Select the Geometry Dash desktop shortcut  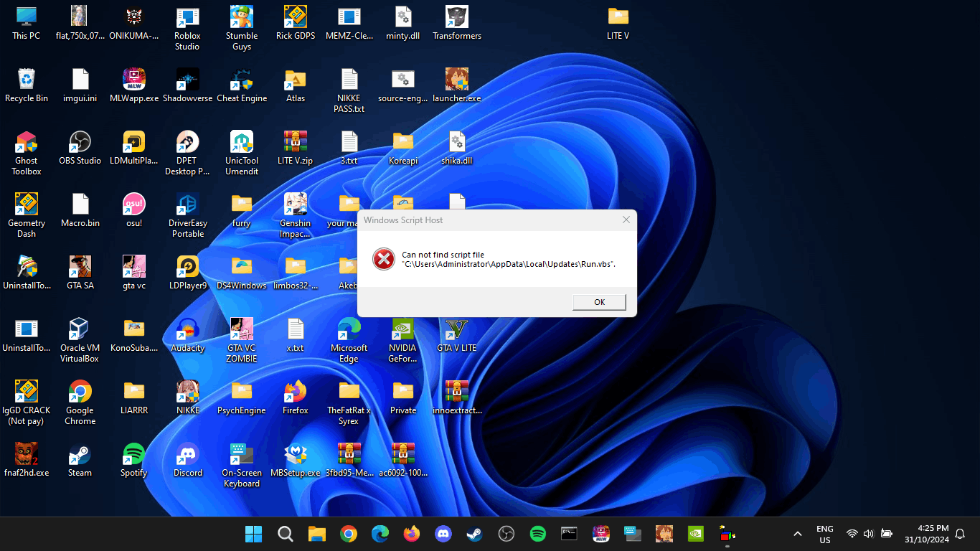tap(27, 216)
